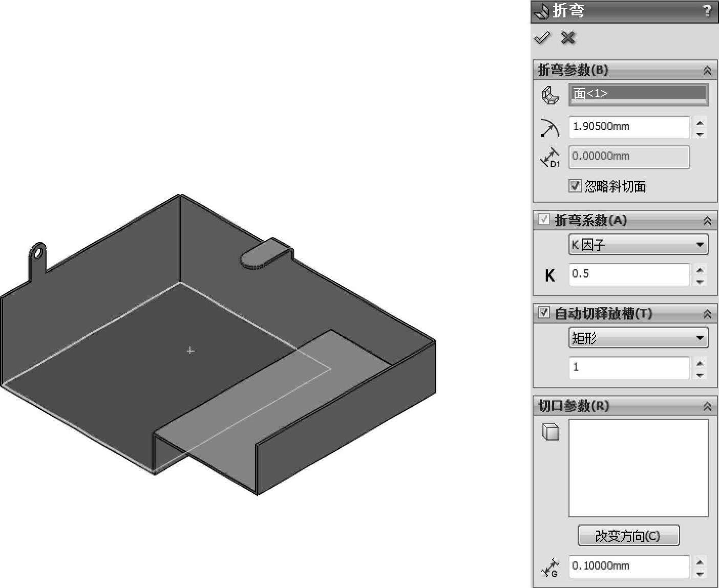
Task: Click the 0.10000mm rip gap field
Action: coord(629,566)
